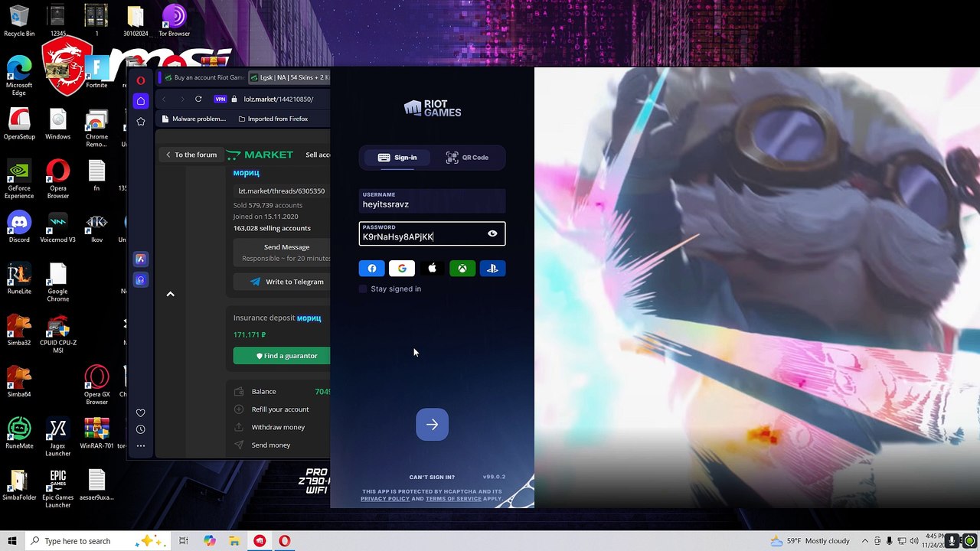
Task: Open File Explorer from the taskbar
Action: (x=234, y=541)
